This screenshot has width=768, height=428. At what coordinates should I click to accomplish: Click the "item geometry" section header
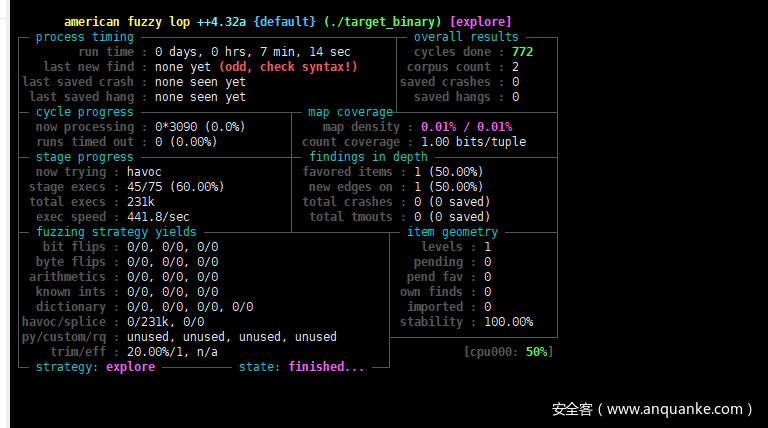pos(452,232)
